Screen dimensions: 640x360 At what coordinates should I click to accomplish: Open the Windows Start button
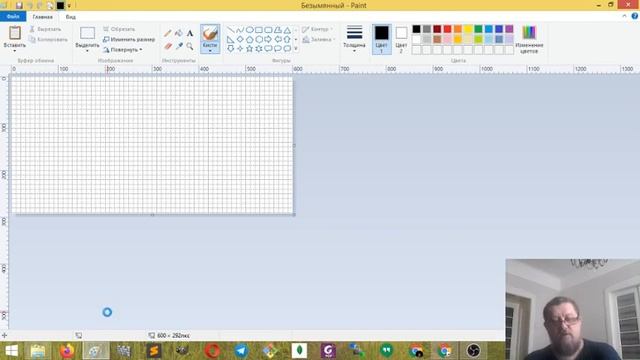(x=11, y=351)
